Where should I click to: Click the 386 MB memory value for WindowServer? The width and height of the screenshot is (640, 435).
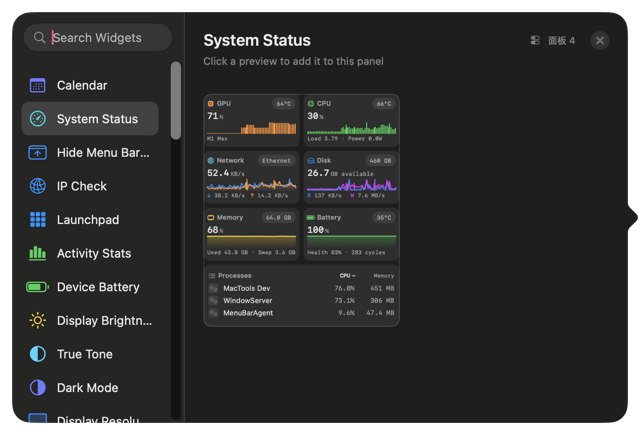point(382,300)
